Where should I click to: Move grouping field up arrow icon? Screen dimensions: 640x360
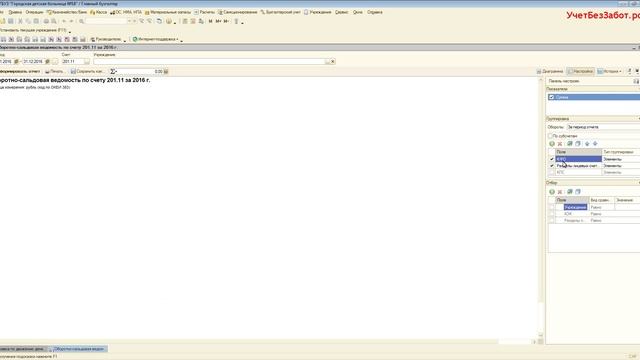587,144
